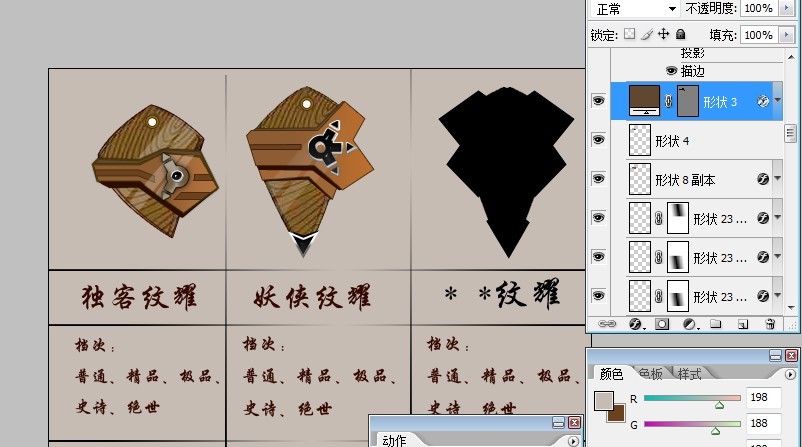Screen dimensions: 802x447
Task: Switch to the 色板 swatches tab
Action: [x=651, y=374]
